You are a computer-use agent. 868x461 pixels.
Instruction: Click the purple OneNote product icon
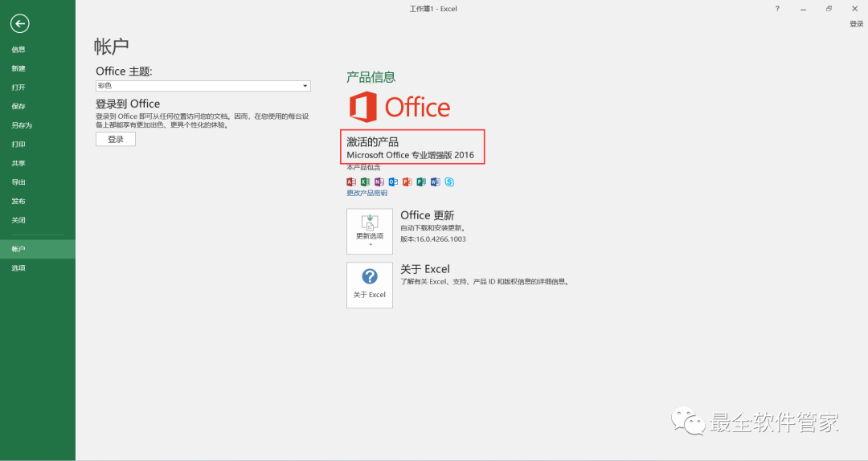click(x=379, y=182)
